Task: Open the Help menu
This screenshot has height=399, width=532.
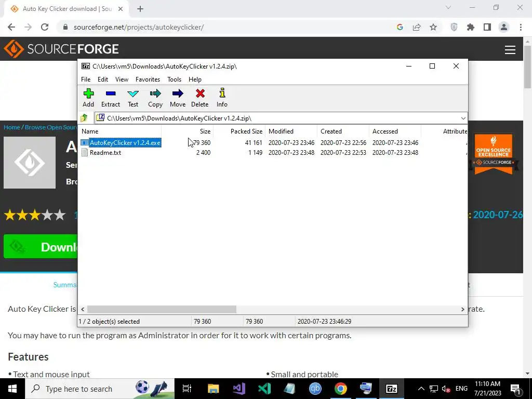Action: (x=195, y=79)
